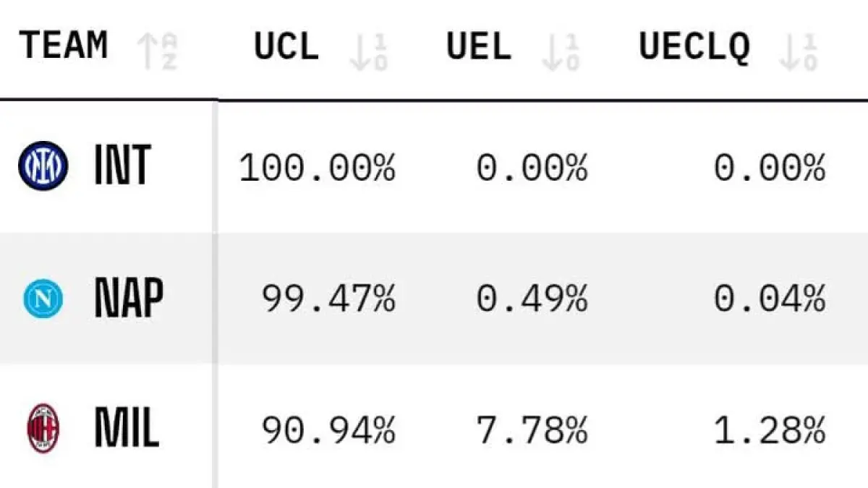Click Napoli's 0.49% UEL value
The image size is (868, 488).
532,299
